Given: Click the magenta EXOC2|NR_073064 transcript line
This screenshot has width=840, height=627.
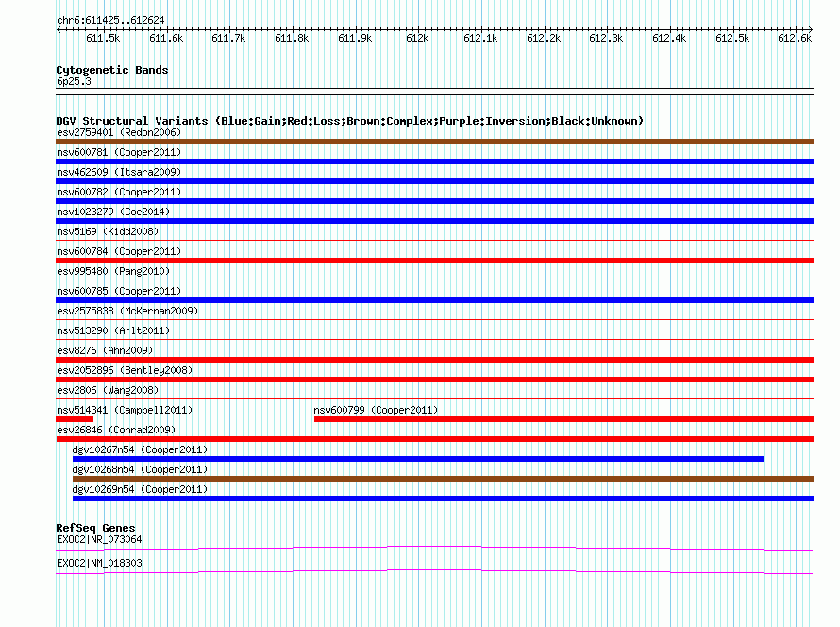Looking at the screenshot, I should click(434, 548).
